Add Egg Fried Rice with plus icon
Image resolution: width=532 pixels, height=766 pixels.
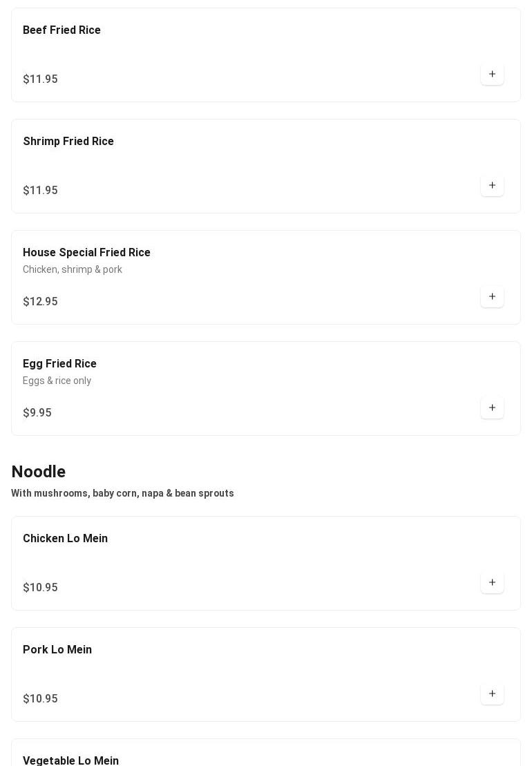[492, 408]
